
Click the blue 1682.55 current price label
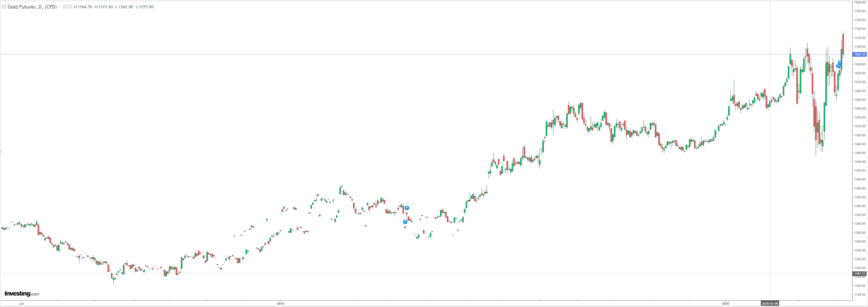click(x=859, y=54)
